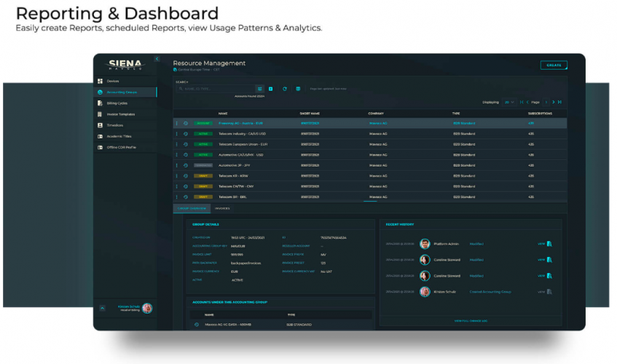The image size is (617, 364).
Task: Click document icon on Kirsten Schulz history entry
Action: pyautogui.click(x=549, y=292)
